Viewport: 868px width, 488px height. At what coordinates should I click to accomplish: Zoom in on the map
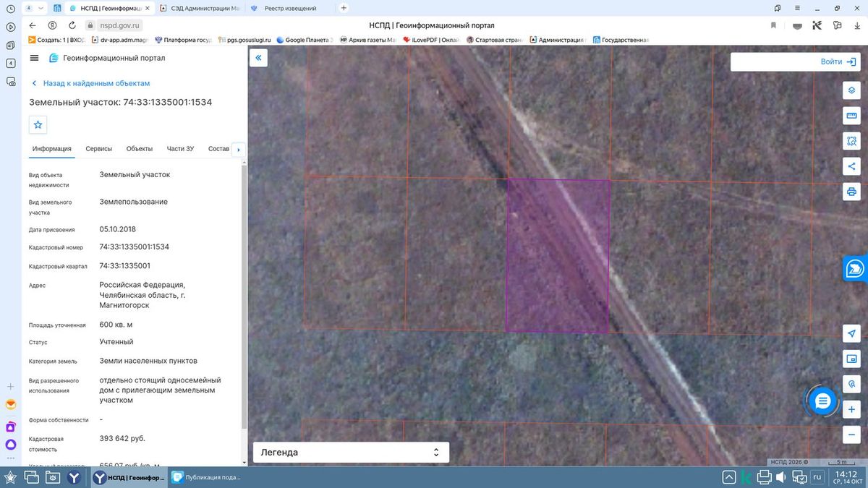851,409
